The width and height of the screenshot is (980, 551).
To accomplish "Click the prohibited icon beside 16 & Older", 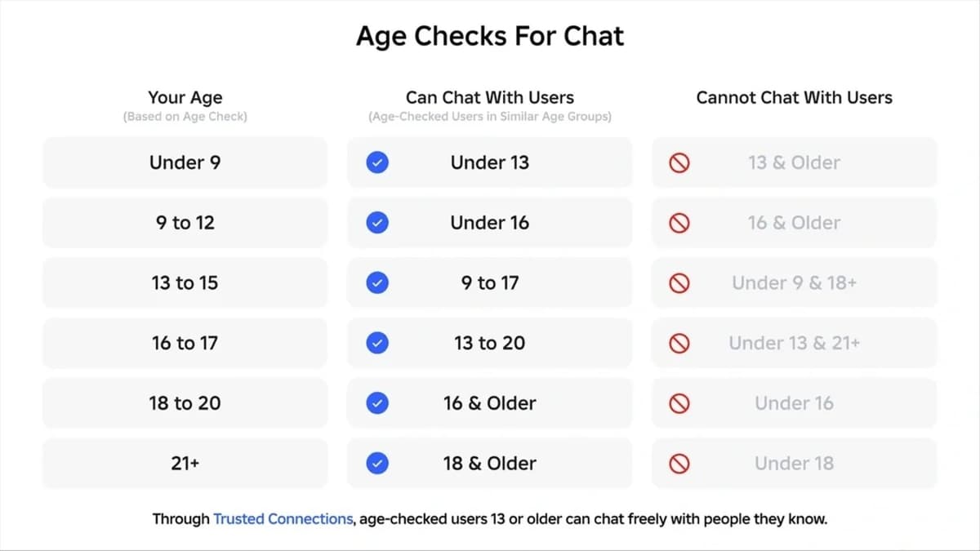I will (679, 223).
